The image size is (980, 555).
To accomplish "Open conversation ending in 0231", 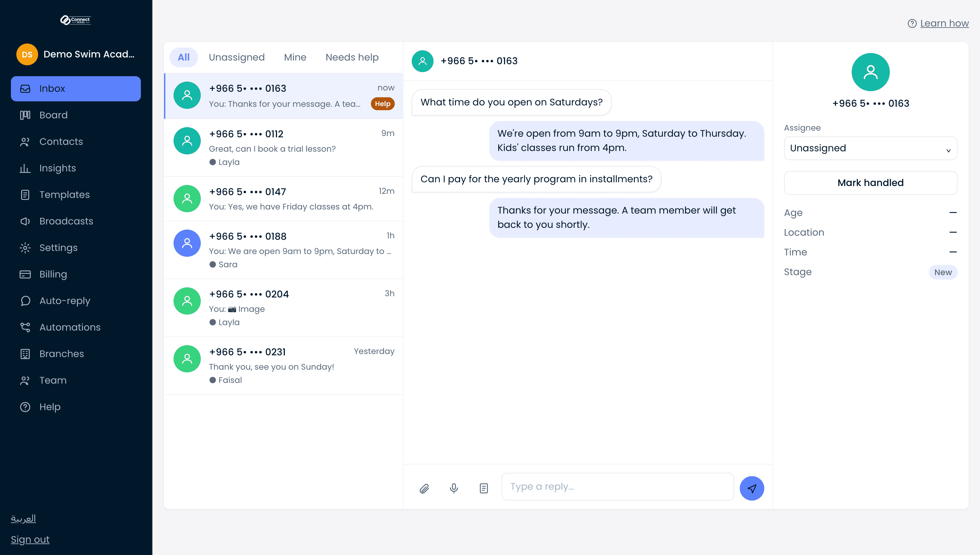I will [x=283, y=366].
